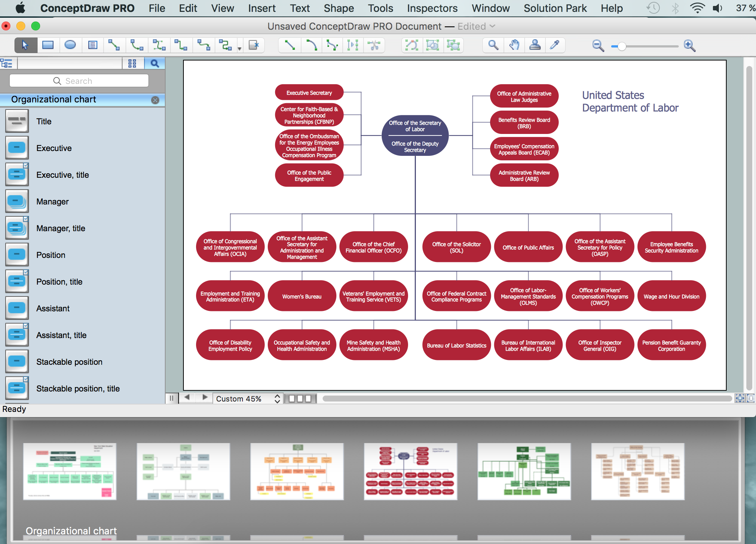Image resolution: width=756 pixels, height=544 pixels.
Task: Click the Solution Park menu item
Action: [x=554, y=8]
